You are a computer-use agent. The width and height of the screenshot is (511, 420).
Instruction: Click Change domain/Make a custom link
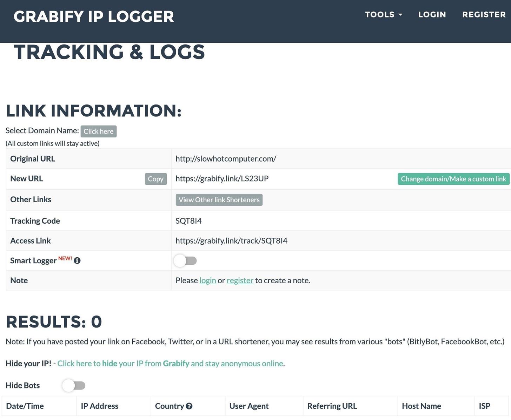click(453, 179)
